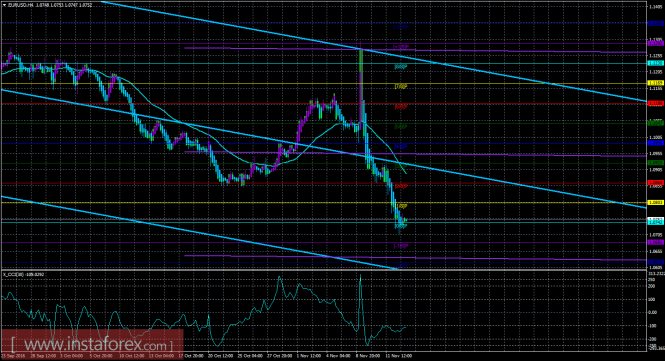This screenshot has height=361, width=665.
Task: Select the red 1.1108 price level tag
Action: pos(655,103)
